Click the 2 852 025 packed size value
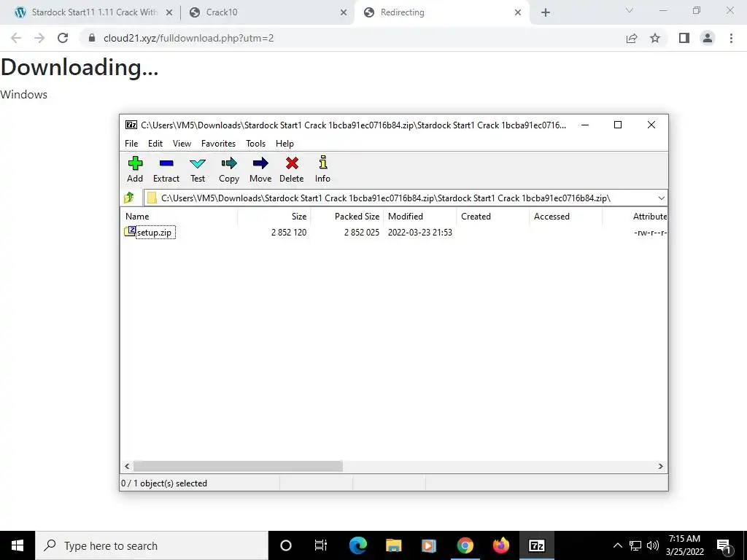The width and height of the screenshot is (747, 560). point(362,233)
